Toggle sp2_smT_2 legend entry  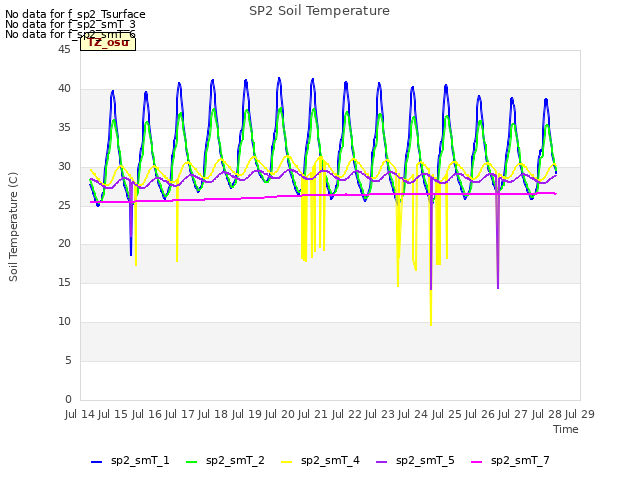click(225, 461)
